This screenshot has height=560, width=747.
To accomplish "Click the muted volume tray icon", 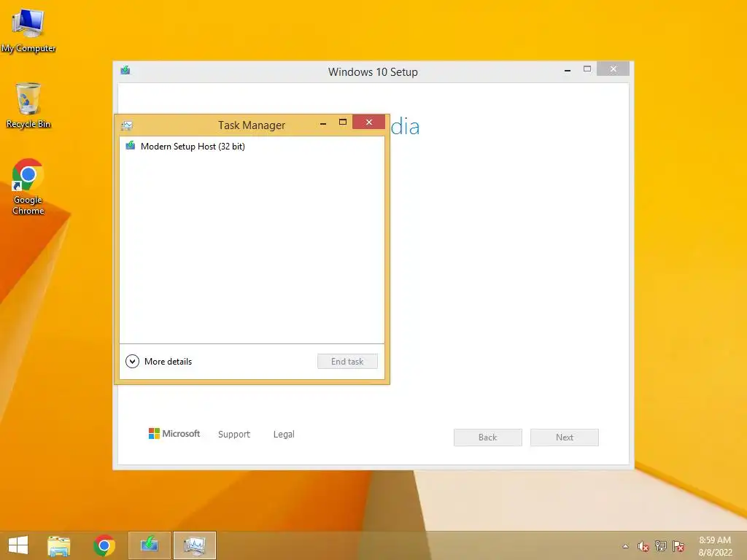I will click(x=643, y=546).
